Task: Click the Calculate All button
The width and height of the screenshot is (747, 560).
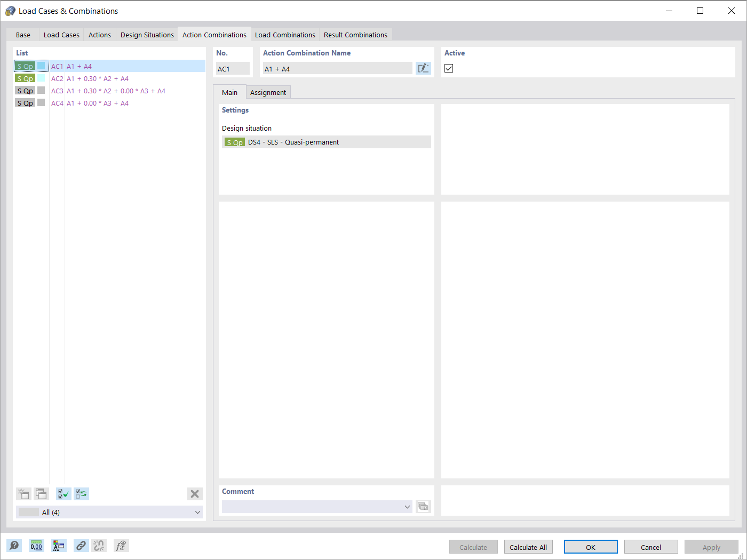Action: point(528,547)
